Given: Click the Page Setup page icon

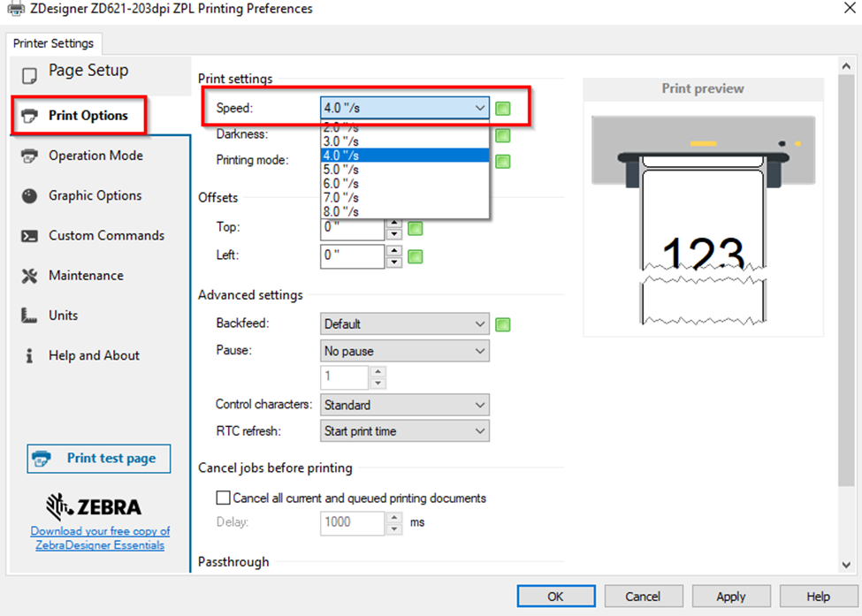Looking at the screenshot, I should pos(29,75).
